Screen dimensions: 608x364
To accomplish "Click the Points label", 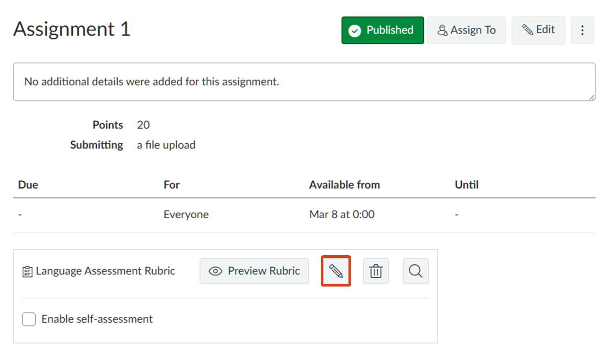I will (108, 125).
